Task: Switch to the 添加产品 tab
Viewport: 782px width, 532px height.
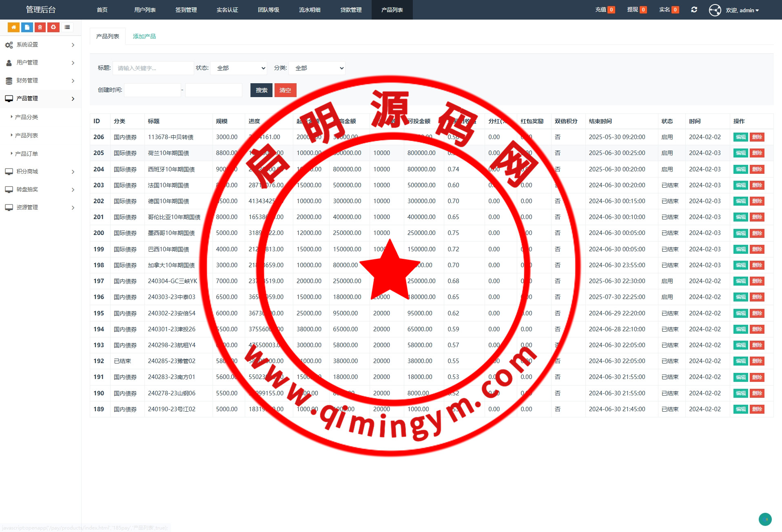Action: [x=144, y=36]
